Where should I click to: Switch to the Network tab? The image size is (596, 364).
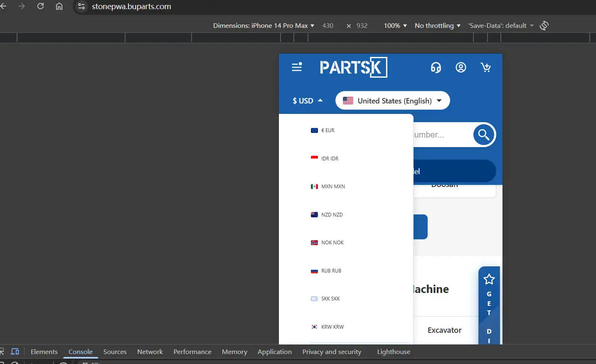(150, 352)
